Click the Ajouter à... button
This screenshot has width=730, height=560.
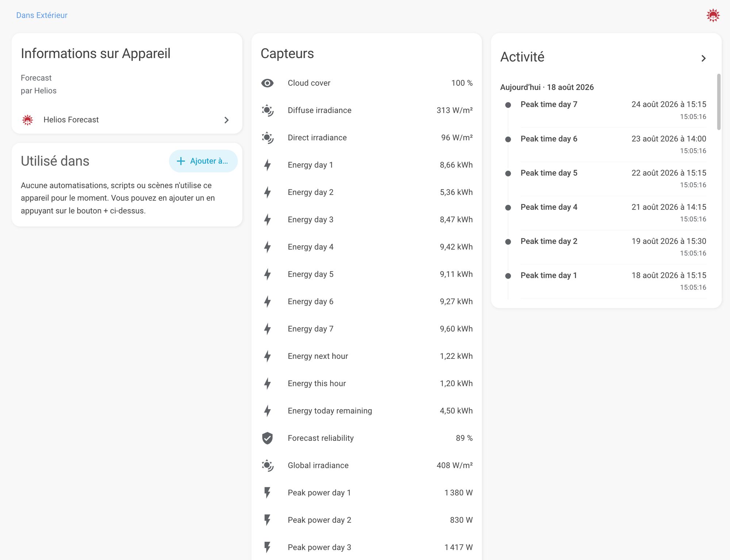[203, 161]
